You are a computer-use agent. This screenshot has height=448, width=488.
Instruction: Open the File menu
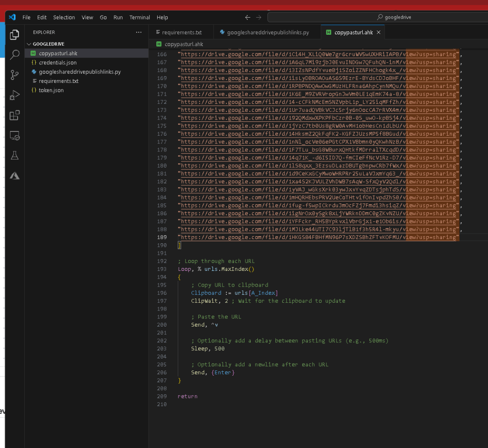click(x=27, y=18)
